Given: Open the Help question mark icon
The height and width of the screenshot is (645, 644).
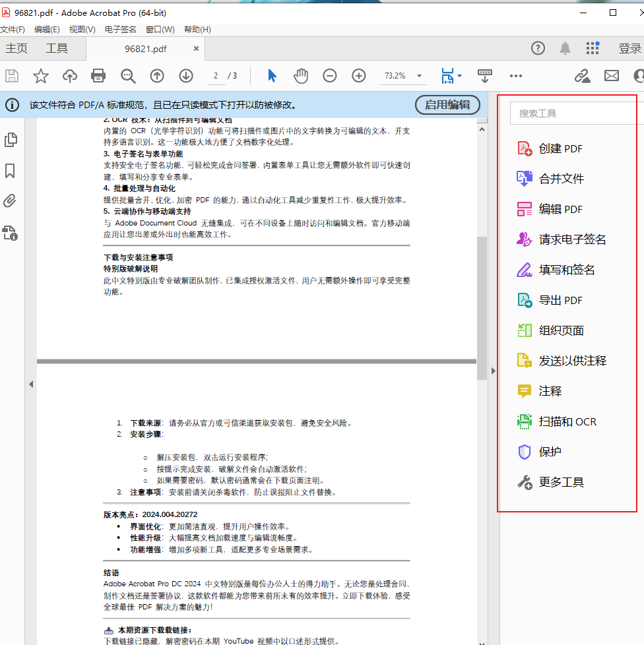Looking at the screenshot, I should [538, 49].
